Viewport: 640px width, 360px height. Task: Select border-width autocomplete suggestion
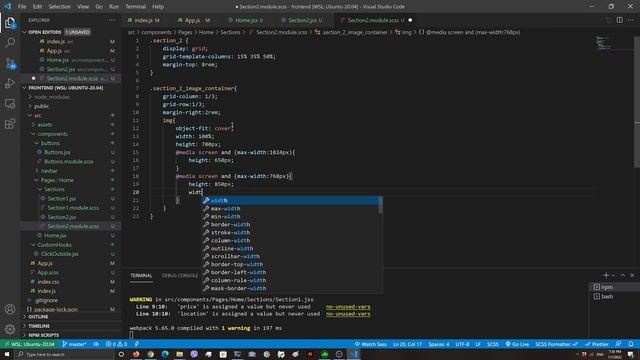point(290,224)
